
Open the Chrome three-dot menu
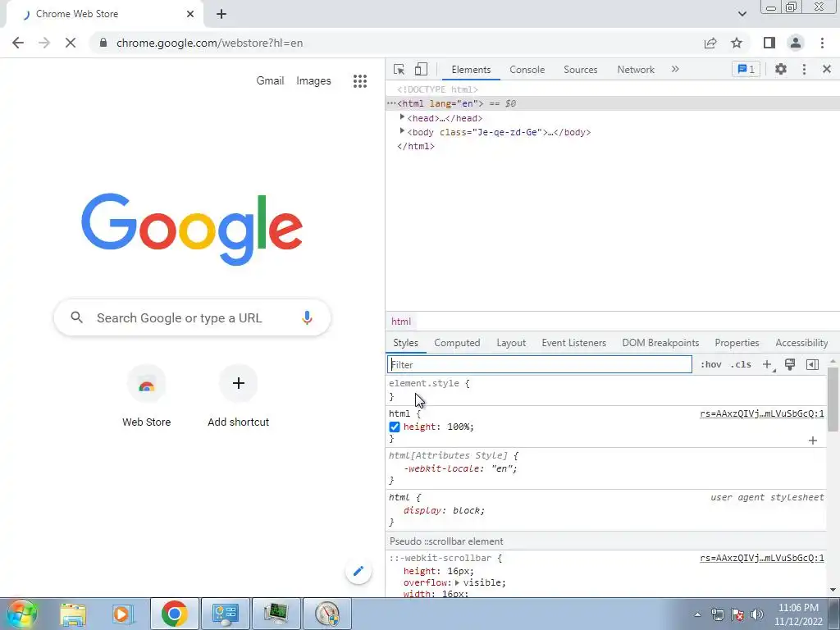point(822,43)
